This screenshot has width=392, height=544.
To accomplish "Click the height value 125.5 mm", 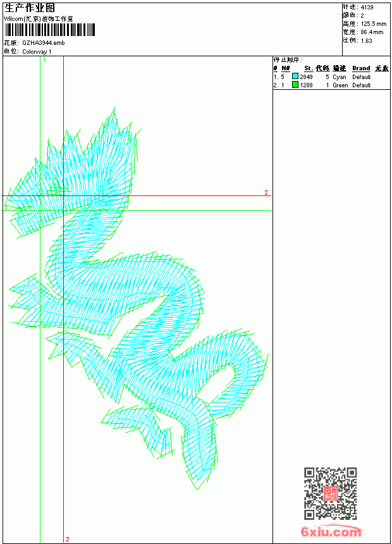I will pyautogui.click(x=374, y=24).
